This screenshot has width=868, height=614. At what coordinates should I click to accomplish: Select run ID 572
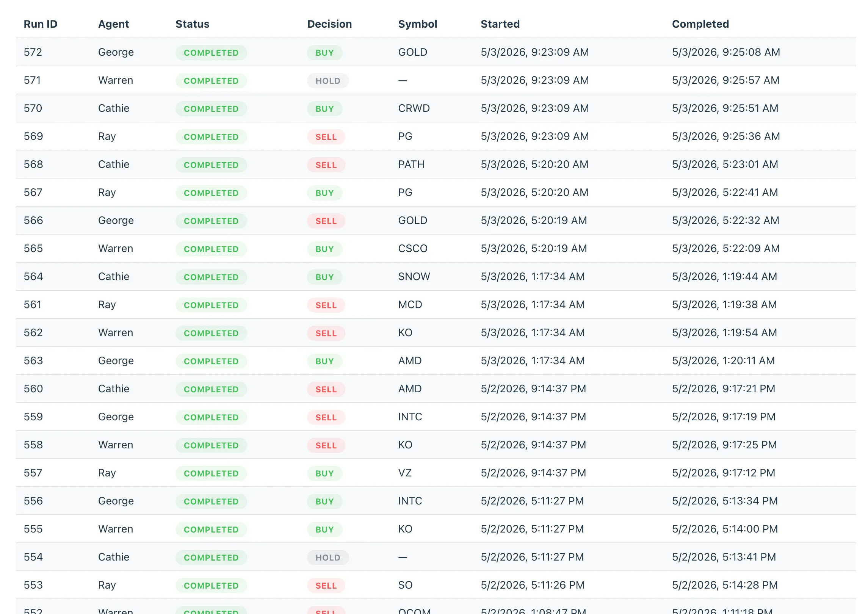click(33, 52)
